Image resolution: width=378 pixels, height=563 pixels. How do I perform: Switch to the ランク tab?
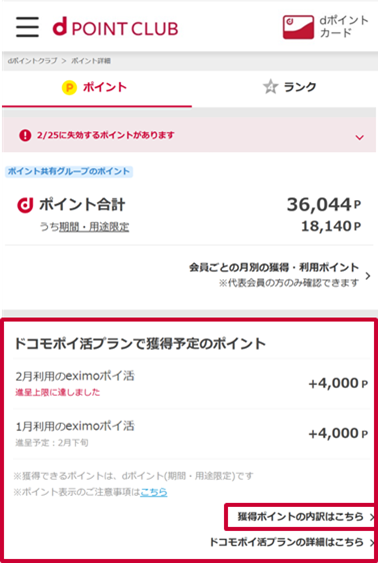point(284,87)
